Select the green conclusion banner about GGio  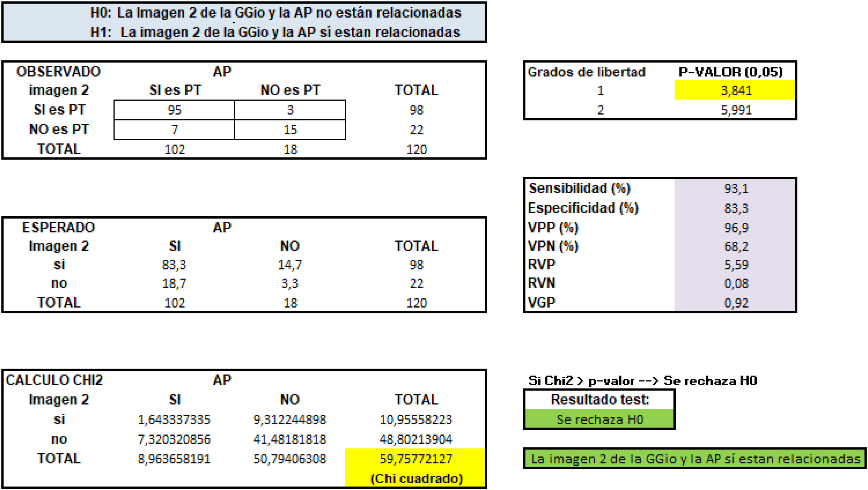(695, 459)
